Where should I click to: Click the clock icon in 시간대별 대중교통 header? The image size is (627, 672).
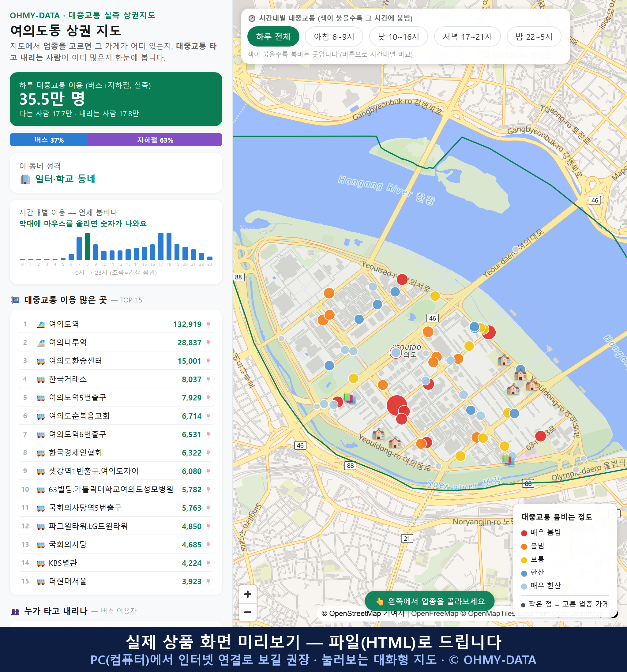(252, 18)
